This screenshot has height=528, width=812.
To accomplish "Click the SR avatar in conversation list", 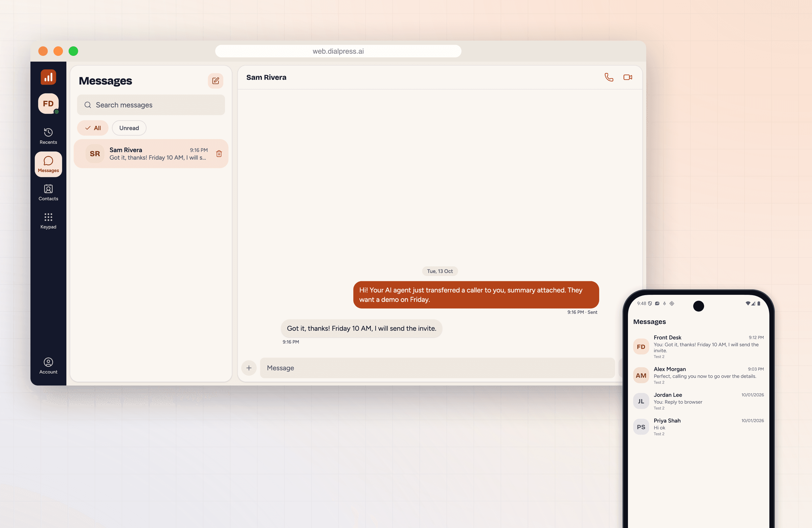I will tap(95, 154).
